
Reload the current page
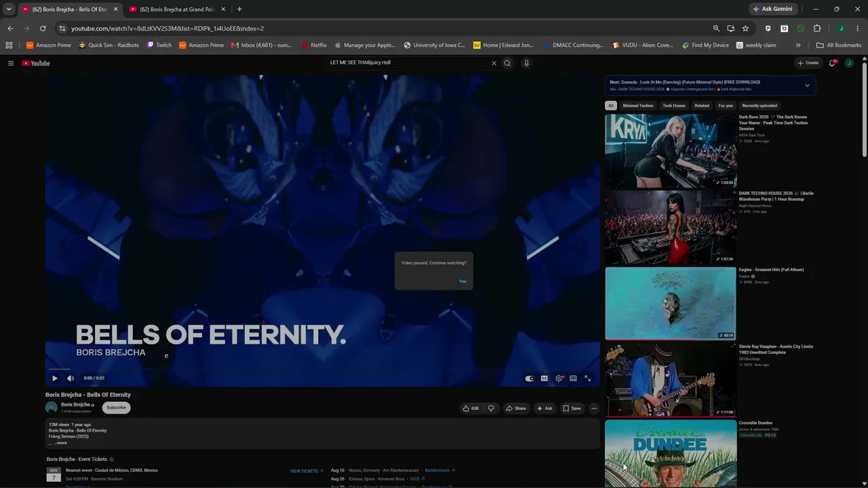(43, 28)
